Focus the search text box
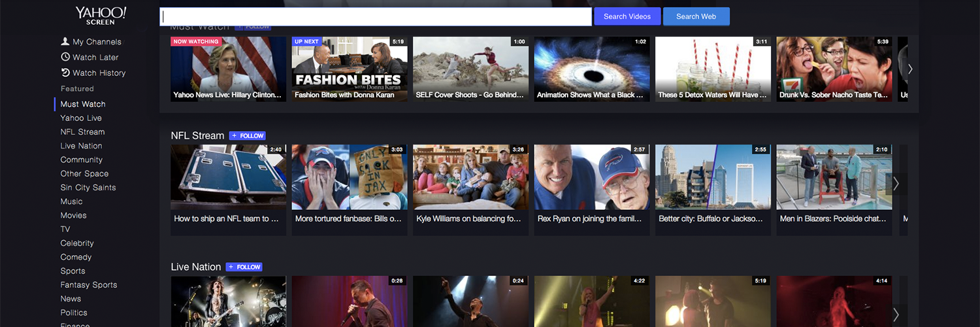Image resolution: width=980 pixels, height=327 pixels. click(376, 16)
